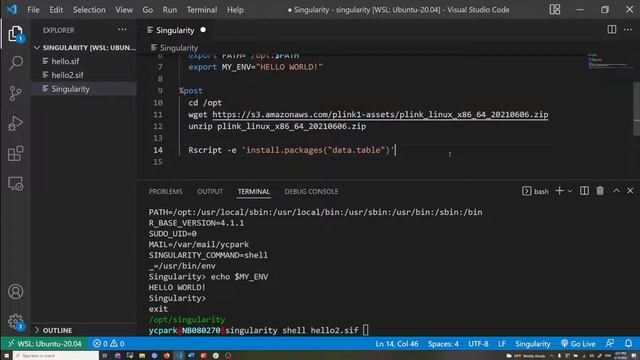Change file encoding UTF-8
This screenshot has width=640, height=360.
[x=478, y=344]
